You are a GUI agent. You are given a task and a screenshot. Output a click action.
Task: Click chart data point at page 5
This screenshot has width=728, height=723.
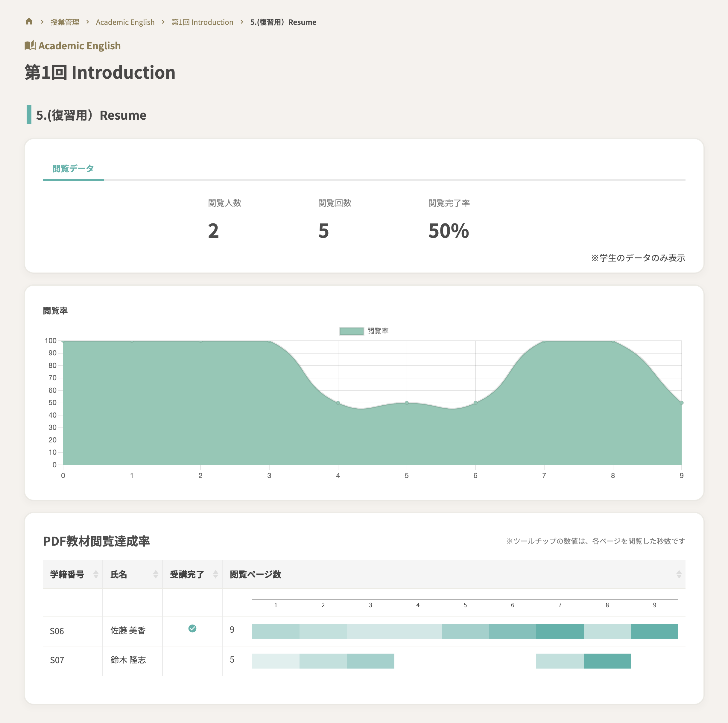click(x=407, y=403)
